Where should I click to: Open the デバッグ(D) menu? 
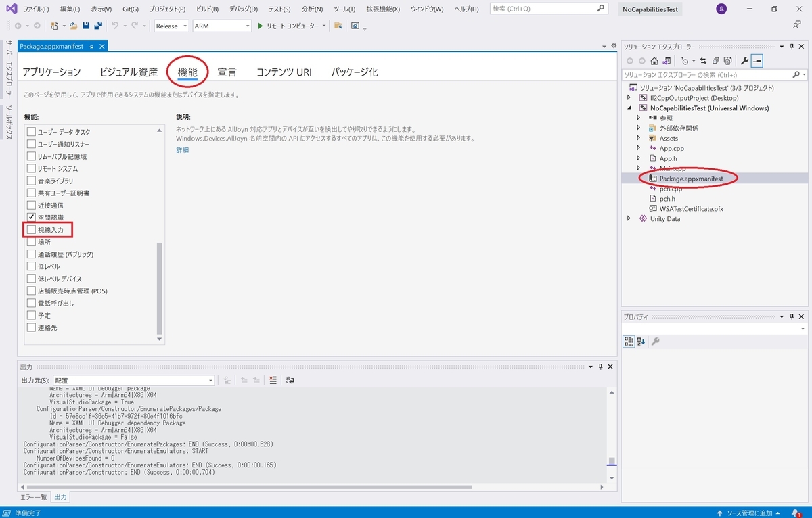point(242,9)
